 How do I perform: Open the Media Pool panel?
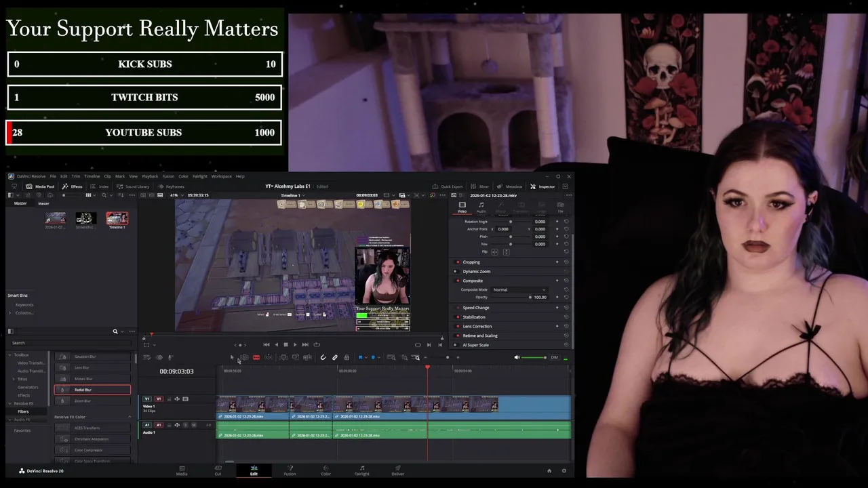tap(40, 186)
